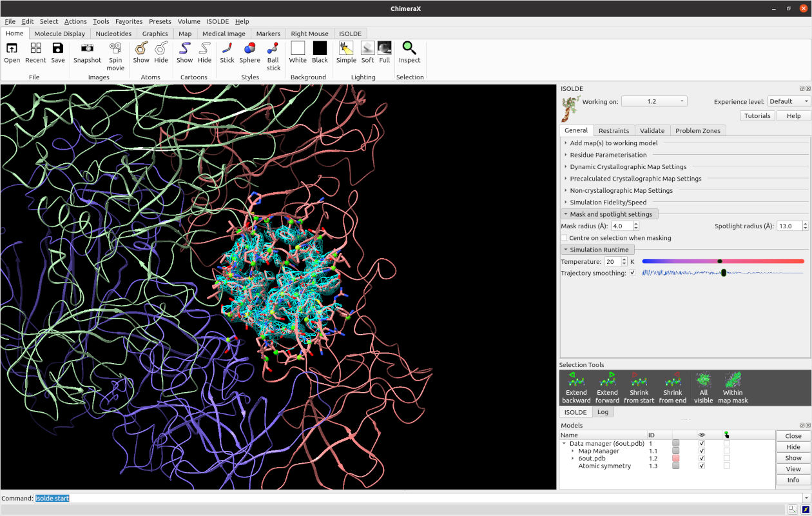Image resolution: width=812 pixels, height=516 pixels.
Task: Click Close button in Models panel
Action: click(x=793, y=436)
